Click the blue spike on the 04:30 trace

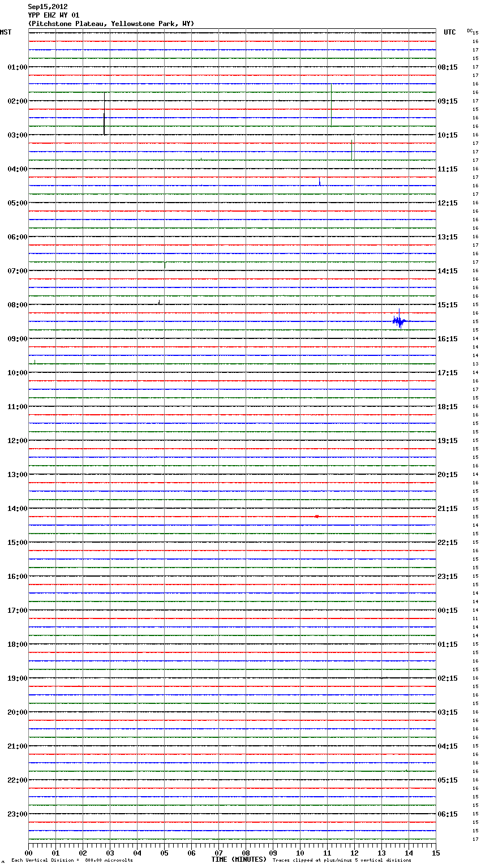pos(320,182)
